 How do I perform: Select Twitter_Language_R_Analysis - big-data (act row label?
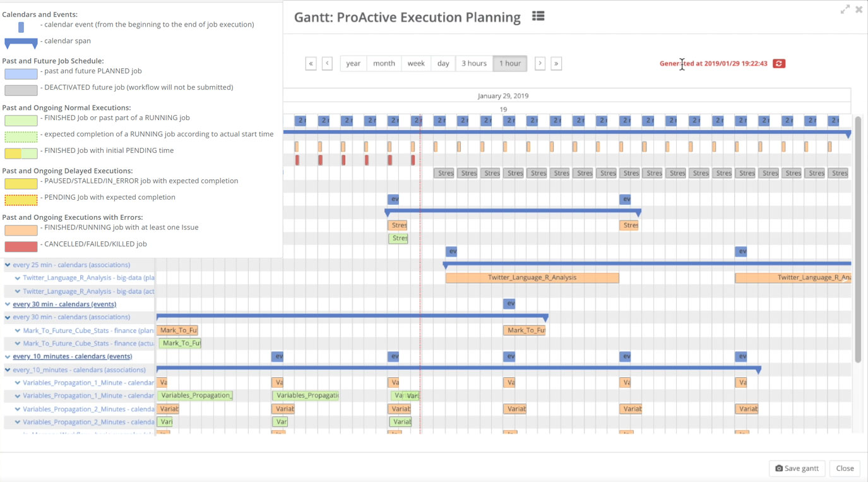pyautogui.click(x=89, y=291)
